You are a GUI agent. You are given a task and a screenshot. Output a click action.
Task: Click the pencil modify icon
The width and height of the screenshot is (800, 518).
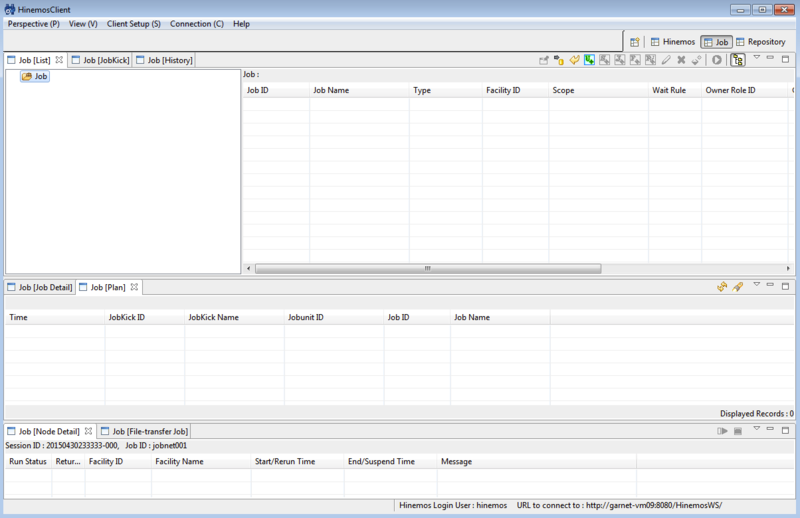(x=666, y=60)
